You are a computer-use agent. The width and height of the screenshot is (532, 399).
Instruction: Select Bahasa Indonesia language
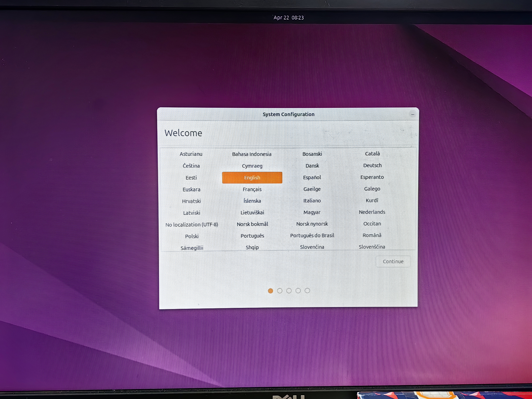[x=252, y=154]
